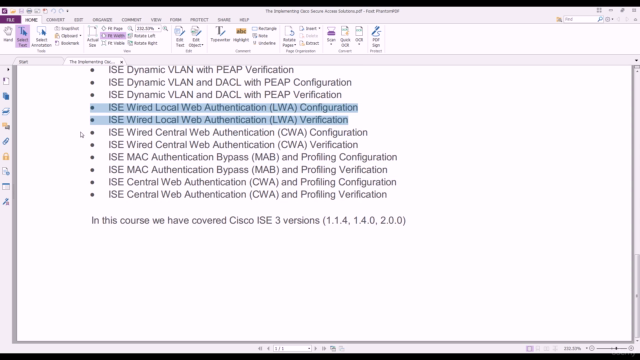This screenshot has height=360, width=640.
Task: Go to the previous page
Action: click(x=268, y=349)
